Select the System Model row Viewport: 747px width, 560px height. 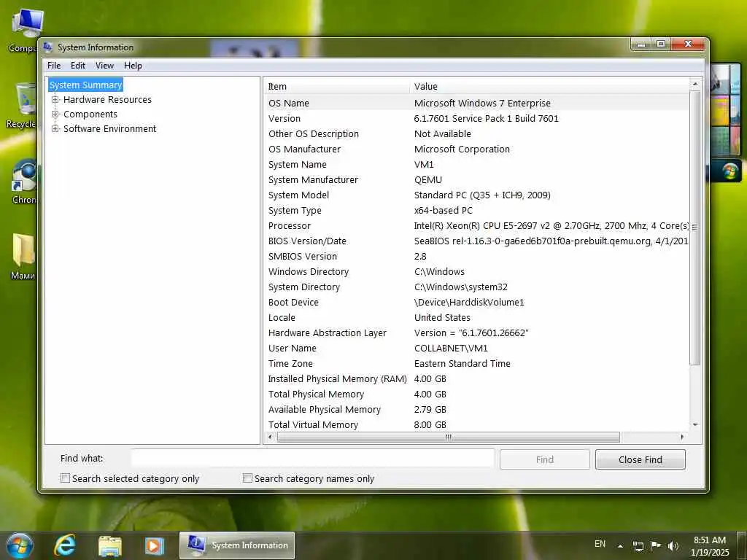(x=476, y=195)
